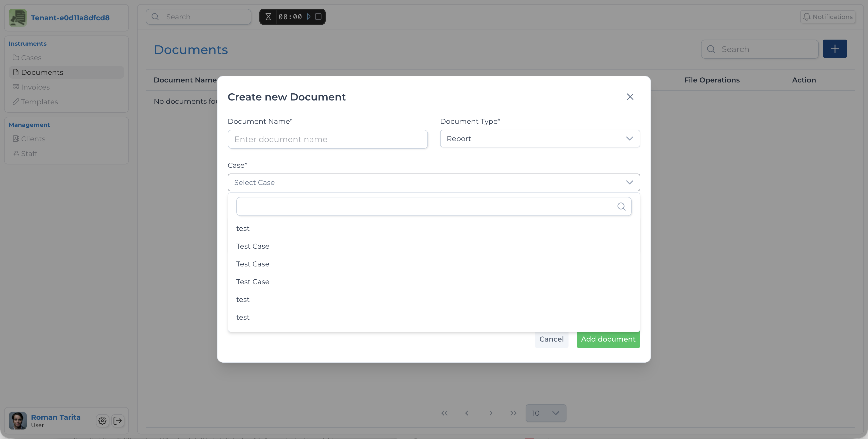Open the Notifications bell

point(828,16)
